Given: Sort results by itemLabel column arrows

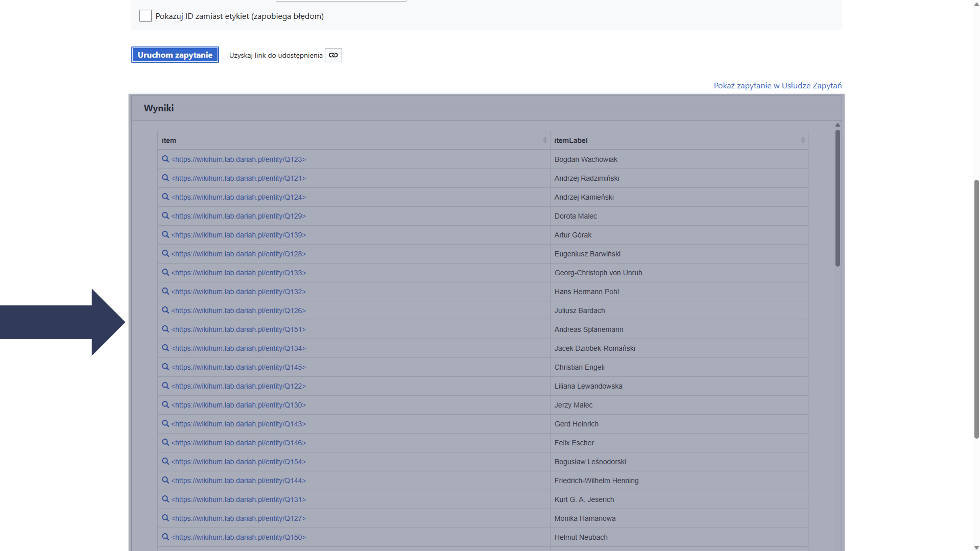Looking at the screenshot, I should (803, 140).
